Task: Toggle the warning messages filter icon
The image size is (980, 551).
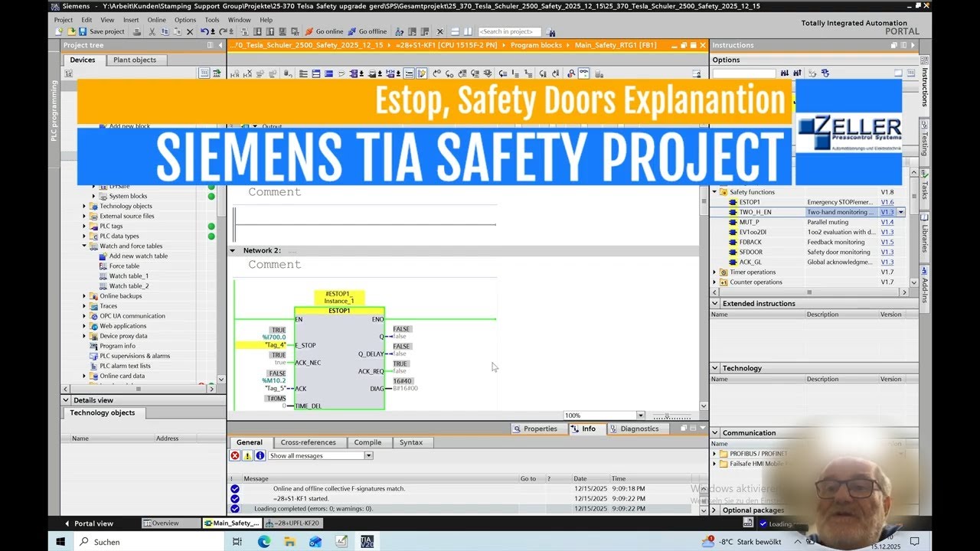Action: [x=247, y=455]
